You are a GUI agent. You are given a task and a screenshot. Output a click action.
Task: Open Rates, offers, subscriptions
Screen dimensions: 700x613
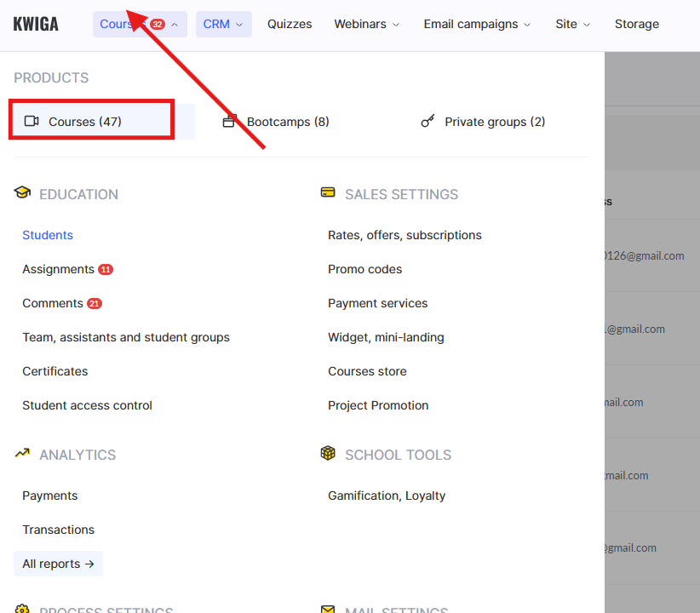click(x=405, y=235)
